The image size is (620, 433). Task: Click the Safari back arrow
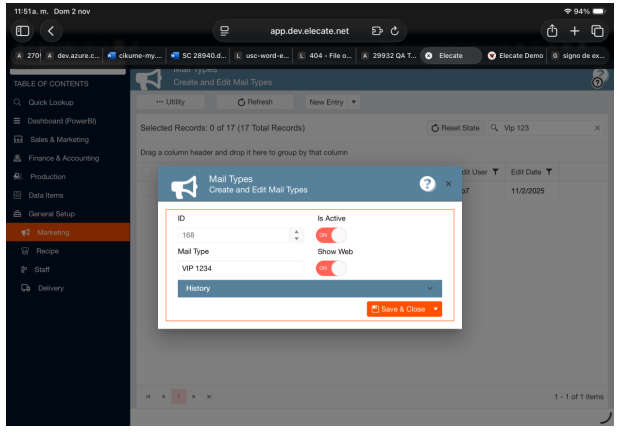pyautogui.click(x=51, y=31)
